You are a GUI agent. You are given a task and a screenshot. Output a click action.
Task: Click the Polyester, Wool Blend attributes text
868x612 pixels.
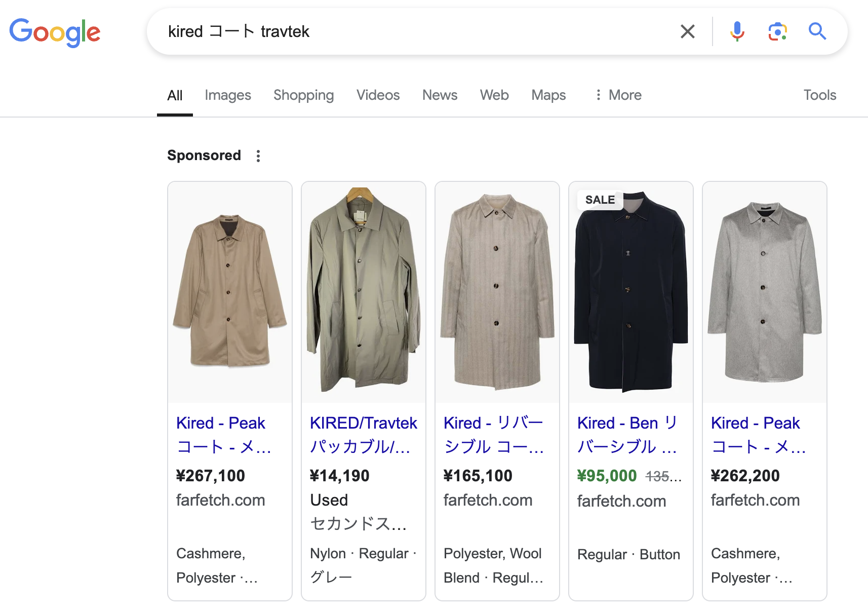(493, 565)
